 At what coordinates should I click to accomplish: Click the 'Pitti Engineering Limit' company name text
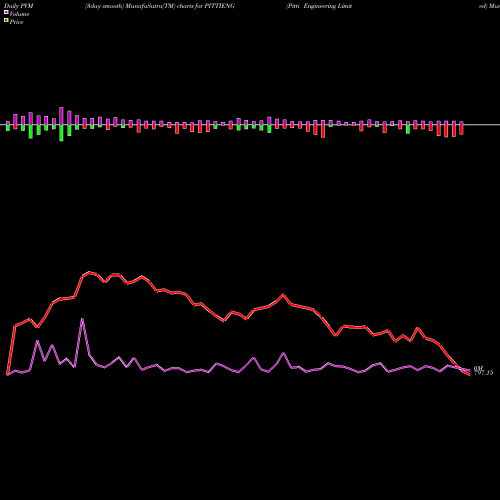319,6
